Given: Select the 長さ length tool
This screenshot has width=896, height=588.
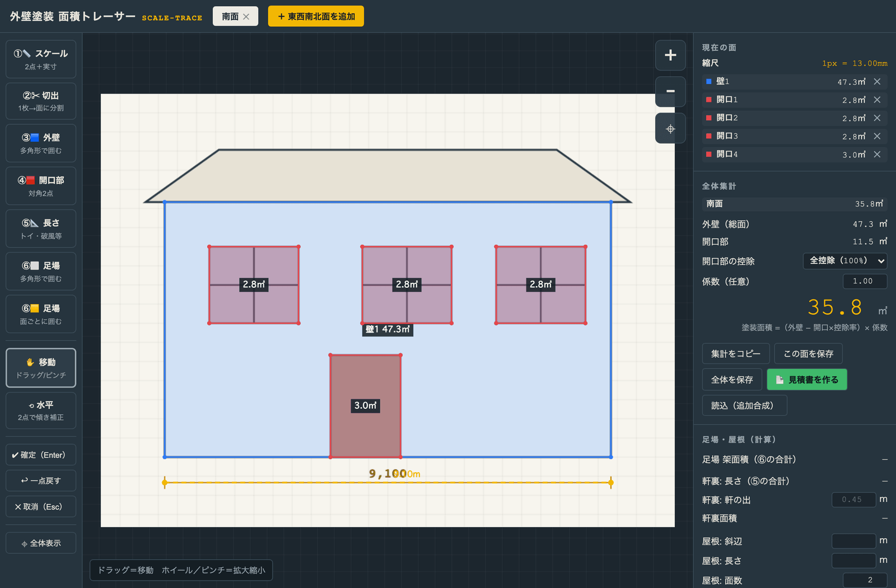Looking at the screenshot, I should (x=41, y=229).
